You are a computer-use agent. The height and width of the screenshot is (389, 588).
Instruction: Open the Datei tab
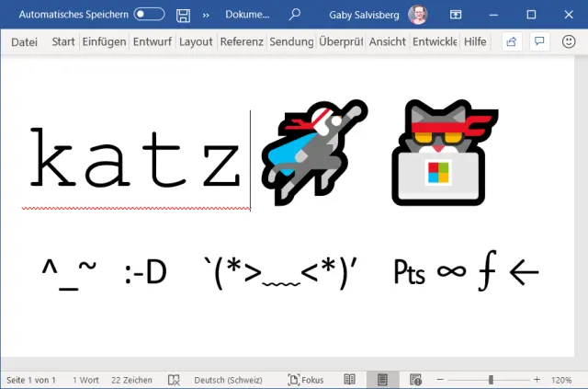pos(25,41)
